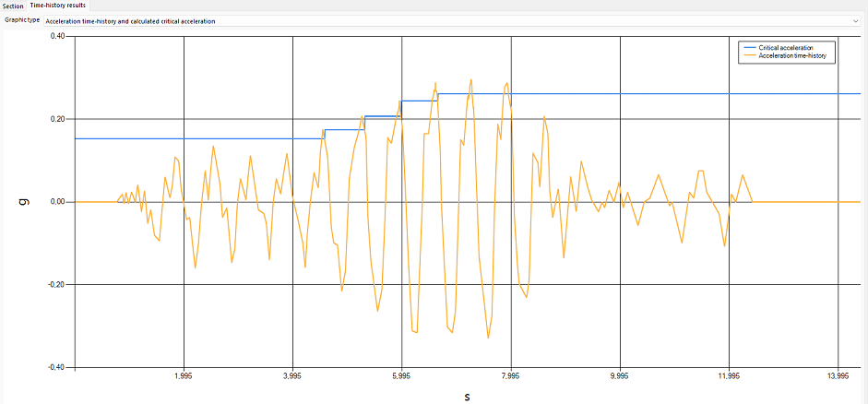Click the 11,995 x-axis label
868x404 pixels.
tap(729, 375)
